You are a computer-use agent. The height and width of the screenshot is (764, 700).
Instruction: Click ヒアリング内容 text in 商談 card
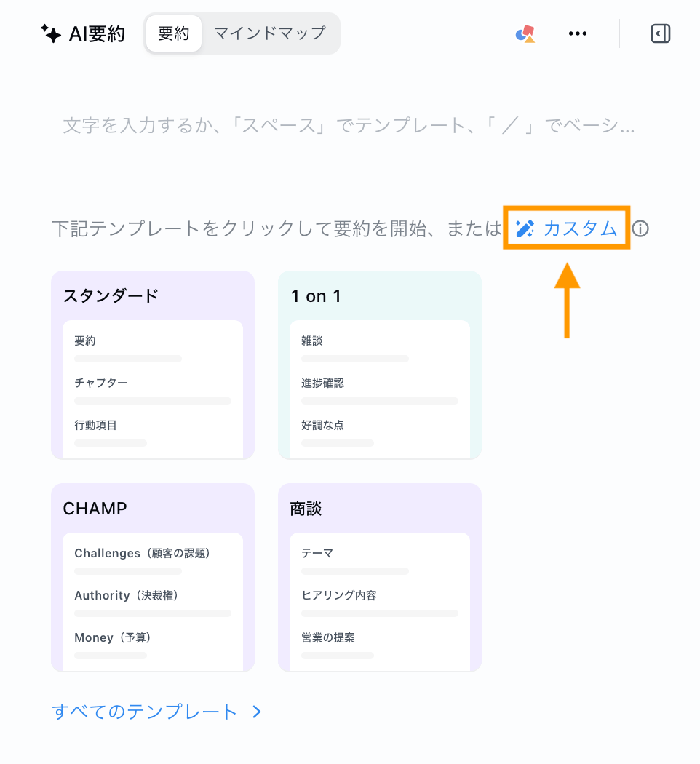[x=339, y=595]
